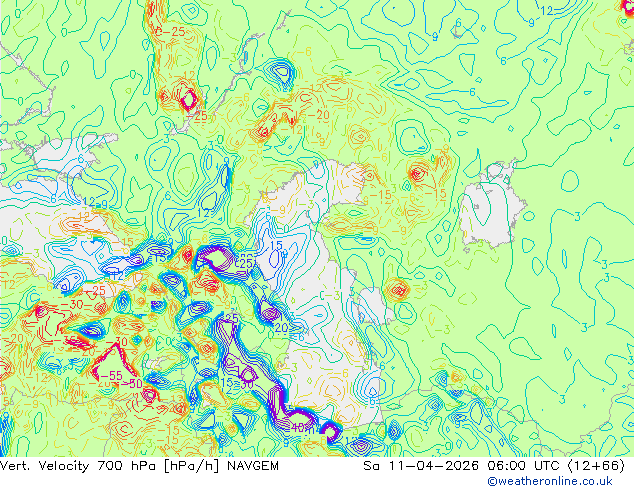Click the '[hPa/h]' unit label

pyautogui.click(x=192, y=466)
